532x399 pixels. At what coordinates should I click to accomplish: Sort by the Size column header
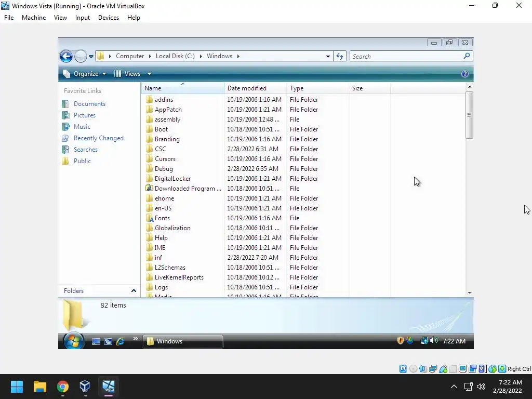tap(369, 88)
